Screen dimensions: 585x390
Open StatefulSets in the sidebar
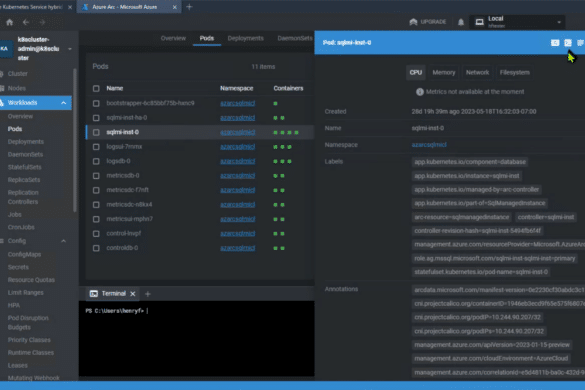[25, 167]
